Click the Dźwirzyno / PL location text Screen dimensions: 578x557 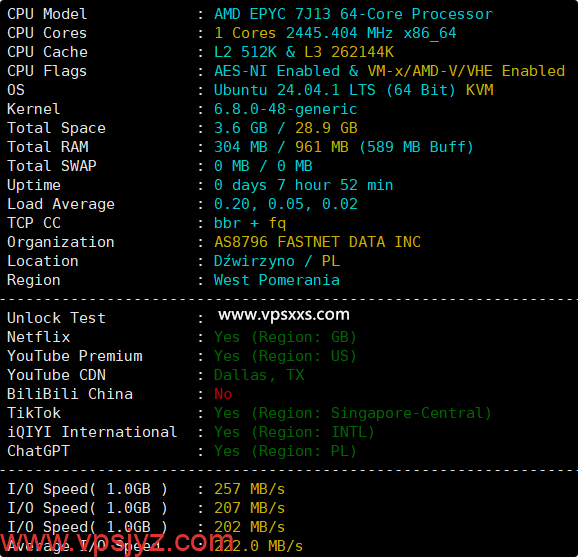(x=277, y=261)
